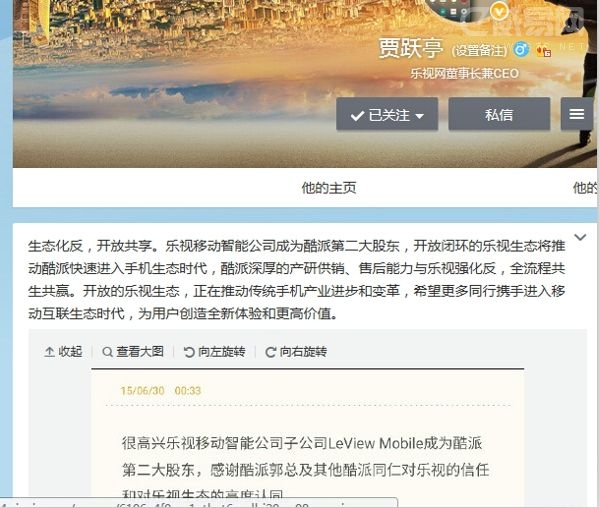
Task: Click the expanded post image content
Action: [308, 435]
